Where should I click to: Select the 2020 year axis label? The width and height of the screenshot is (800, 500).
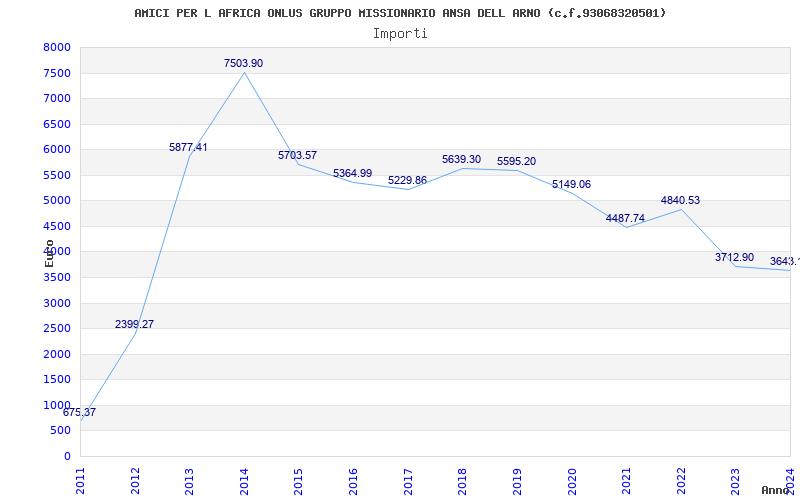[x=572, y=481]
